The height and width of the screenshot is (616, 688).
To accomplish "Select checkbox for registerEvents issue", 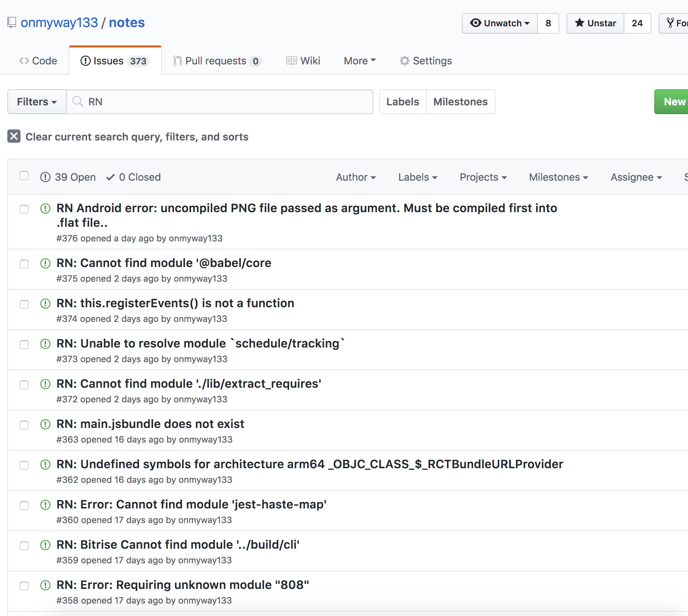I will pos(24,304).
